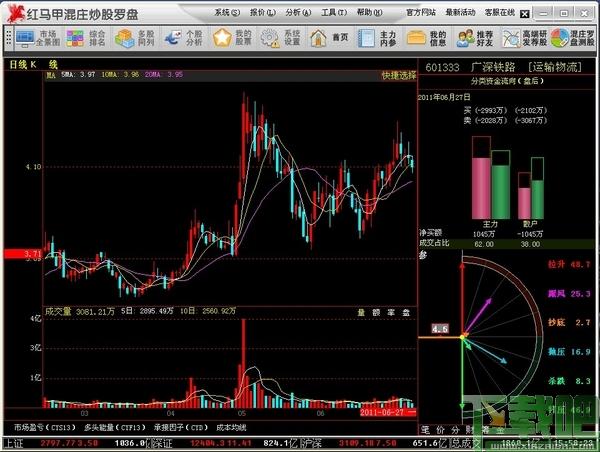Viewport: 600px width, 452px height.
Task: Click the 客服在线 support link
Action: 500,13
